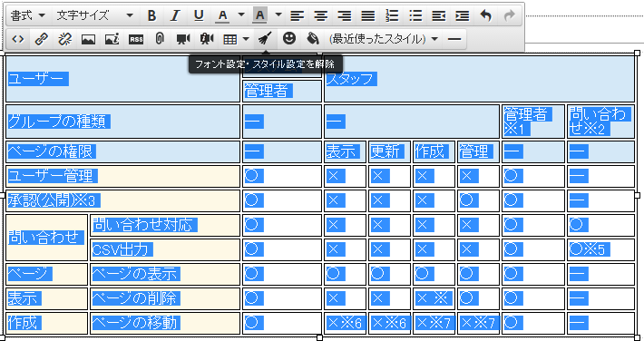Viewport: 644px width, 341px height.
Task: Open text color dropdown arrow
Action: coord(241,15)
